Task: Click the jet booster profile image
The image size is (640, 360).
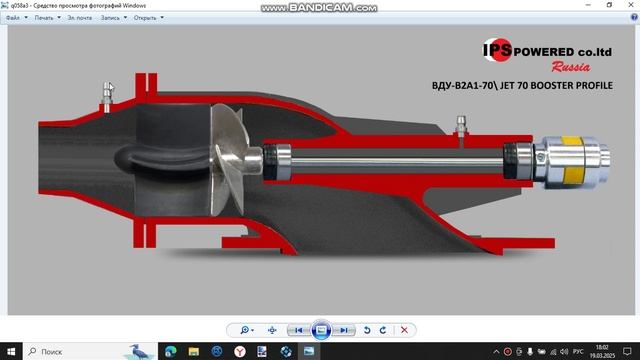Action: pos(321,170)
